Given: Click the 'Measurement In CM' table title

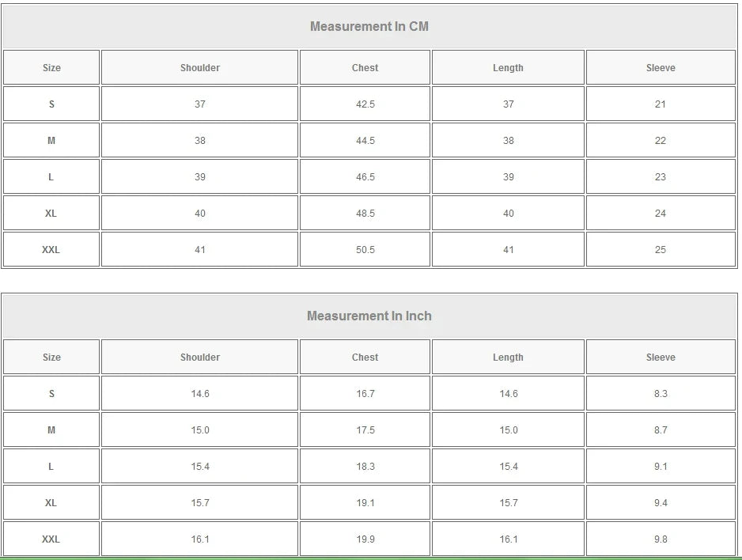Looking at the screenshot, I should point(369,26).
